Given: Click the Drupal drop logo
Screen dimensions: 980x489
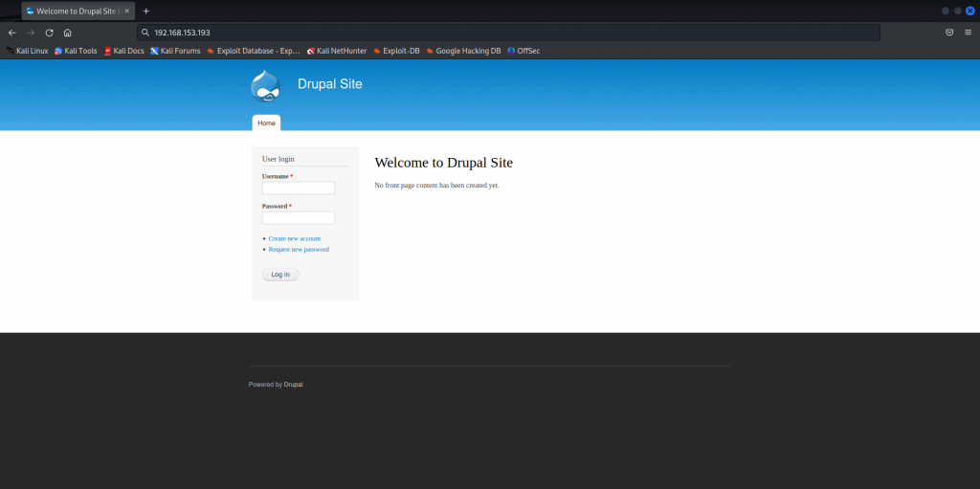Looking at the screenshot, I should [x=266, y=86].
